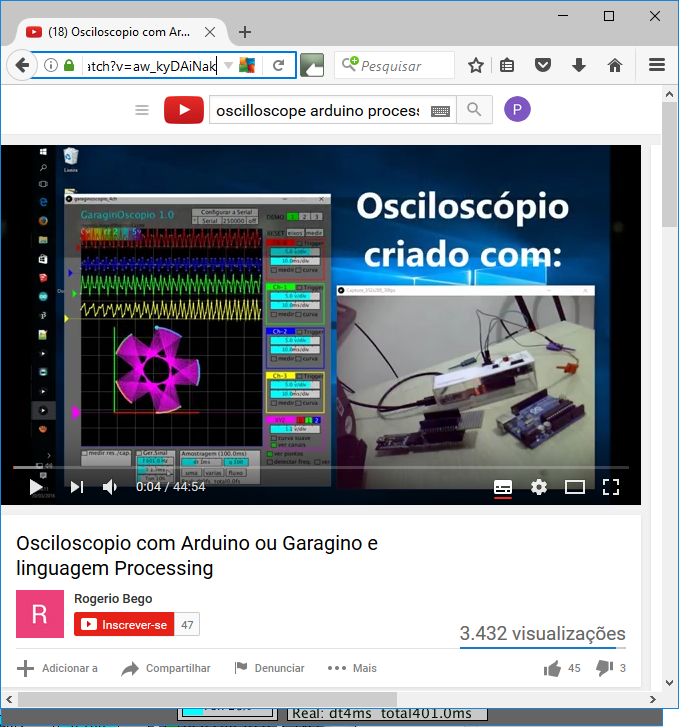The image size is (679, 727).
Task: Close the Osciloscopio YouTube tab
Action: tap(210, 32)
